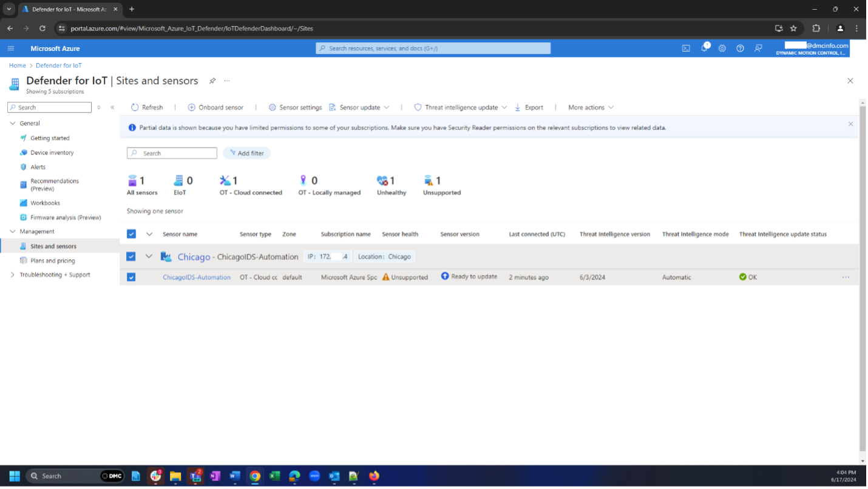The image size is (868, 489).
Task: Open the Azure portal hamburger menu
Action: coord(11,49)
